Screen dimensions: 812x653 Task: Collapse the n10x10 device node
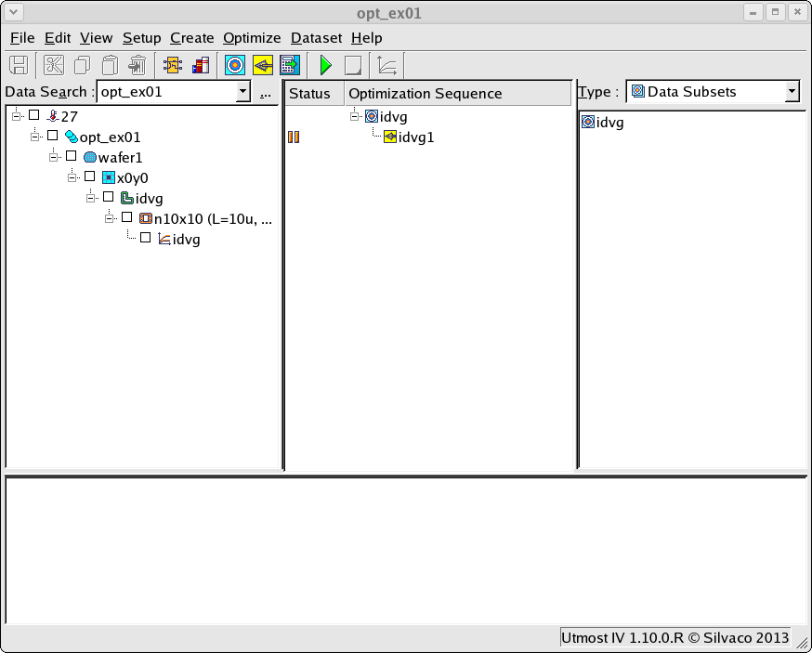110,219
